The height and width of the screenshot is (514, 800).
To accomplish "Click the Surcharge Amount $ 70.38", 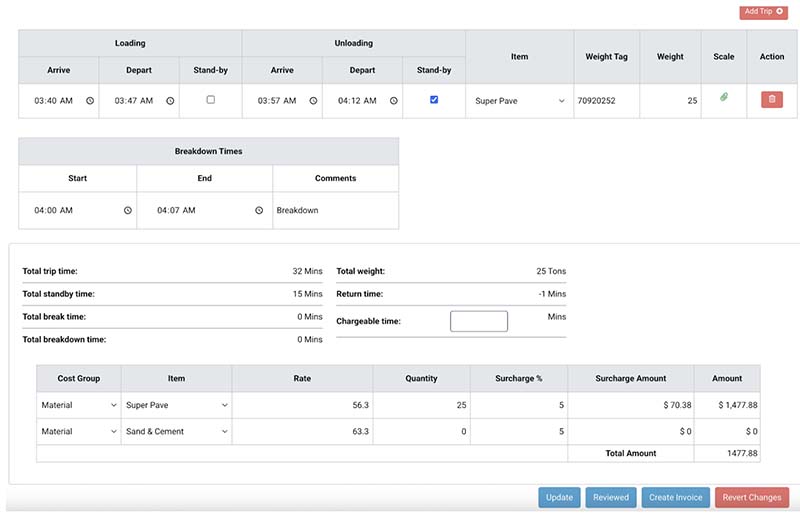I will [677, 405].
